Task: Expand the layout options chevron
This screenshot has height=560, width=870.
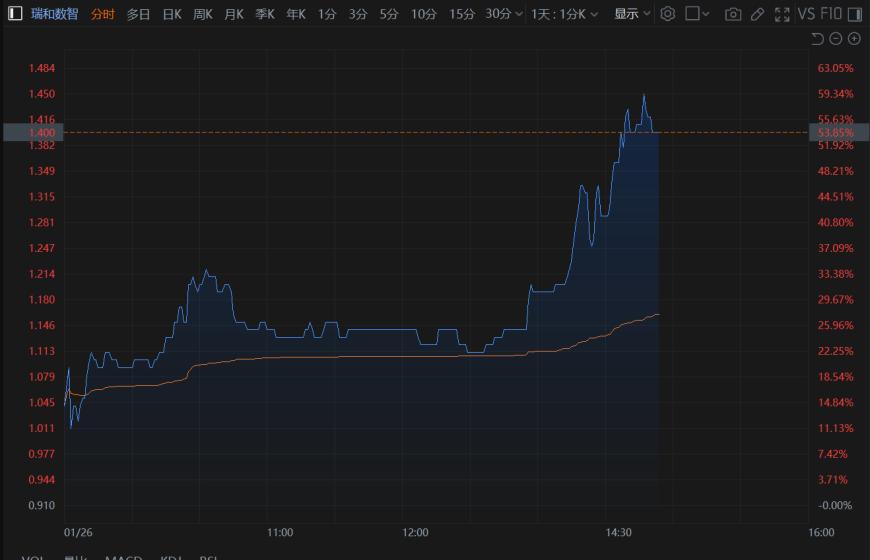Action: click(x=706, y=14)
